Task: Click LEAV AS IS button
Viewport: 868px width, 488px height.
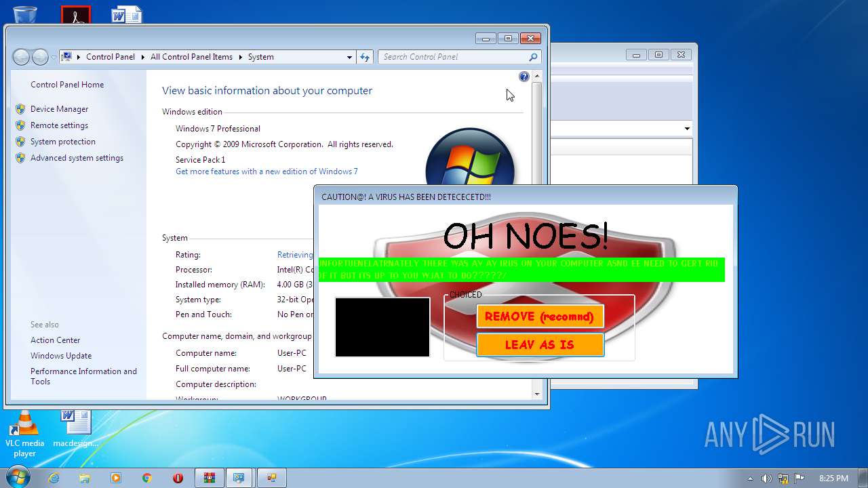Action: pyautogui.click(x=540, y=344)
